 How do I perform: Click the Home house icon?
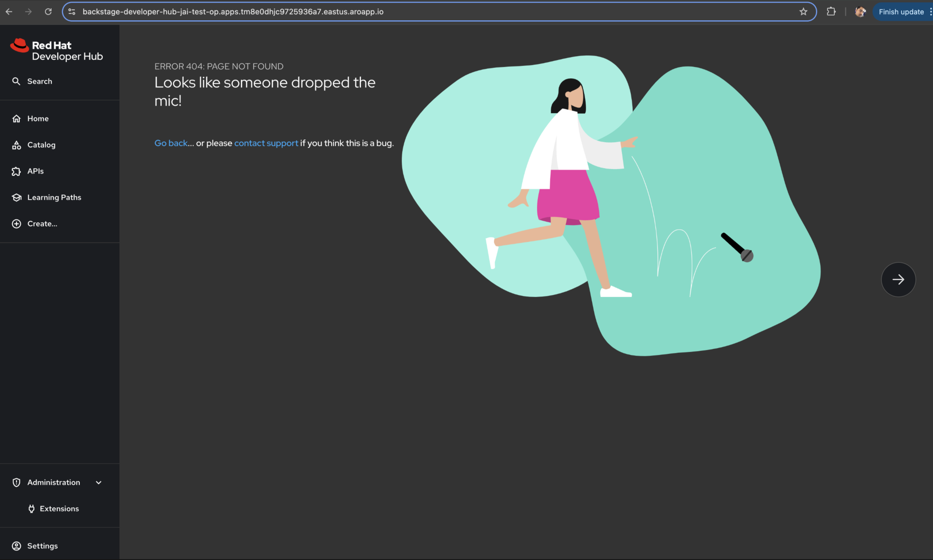coord(16,119)
